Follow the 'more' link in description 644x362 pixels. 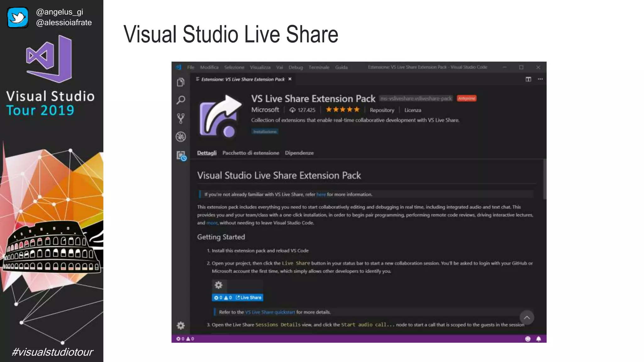(212, 223)
